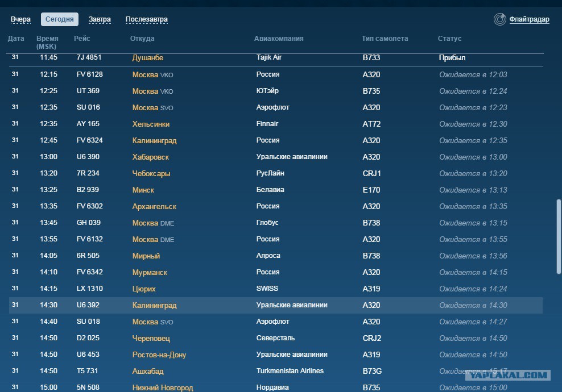Switch to the Завтра tab

[x=100, y=19]
